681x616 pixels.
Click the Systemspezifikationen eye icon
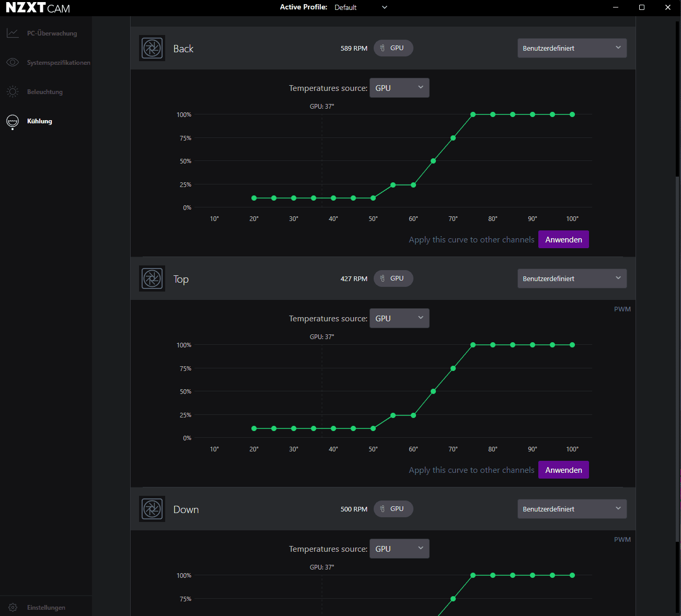(13, 63)
